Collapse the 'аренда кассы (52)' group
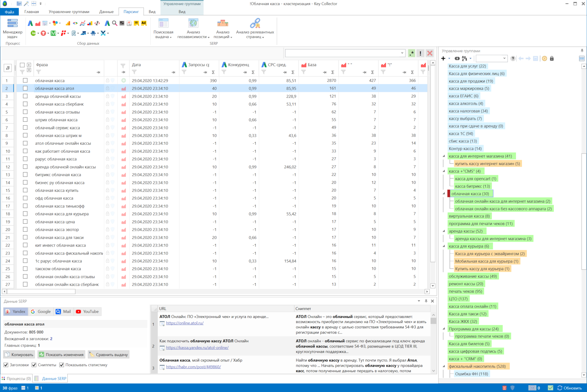 click(444, 231)
